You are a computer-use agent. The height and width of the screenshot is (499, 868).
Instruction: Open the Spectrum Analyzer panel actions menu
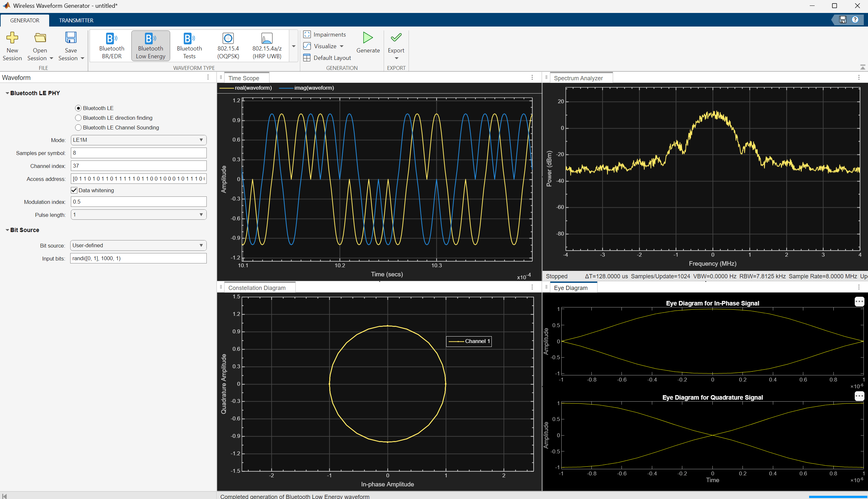(859, 78)
